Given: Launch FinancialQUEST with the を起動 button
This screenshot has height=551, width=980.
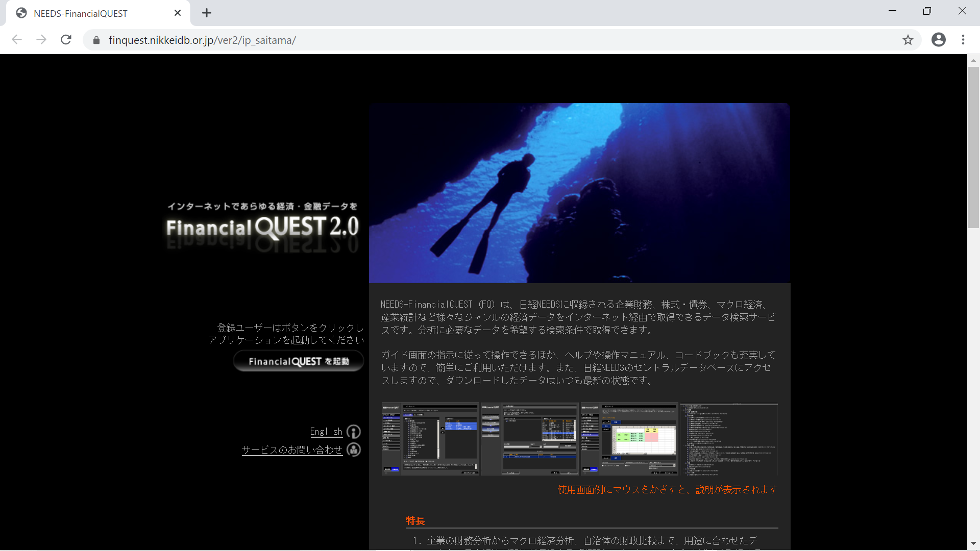Looking at the screenshot, I should pyautogui.click(x=299, y=361).
